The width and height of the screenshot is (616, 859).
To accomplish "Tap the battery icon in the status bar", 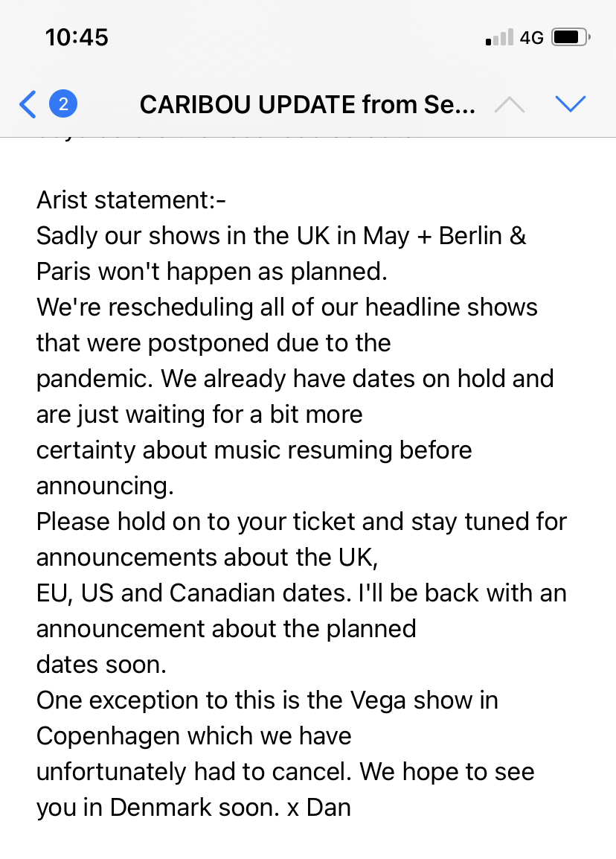I will [x=571, y=37].
